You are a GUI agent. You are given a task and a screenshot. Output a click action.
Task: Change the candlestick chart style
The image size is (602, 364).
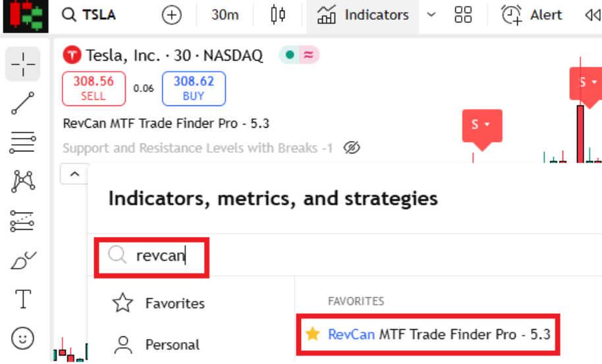278,15
